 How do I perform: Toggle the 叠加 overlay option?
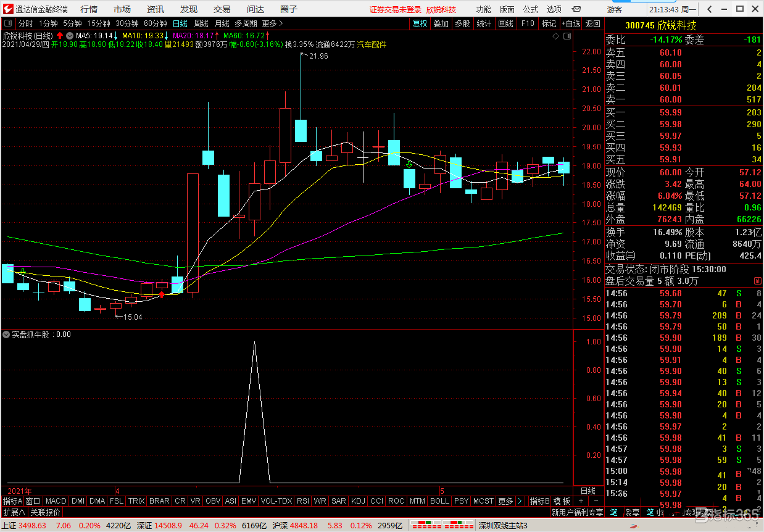pyautogui.click(x=441, y=23)
